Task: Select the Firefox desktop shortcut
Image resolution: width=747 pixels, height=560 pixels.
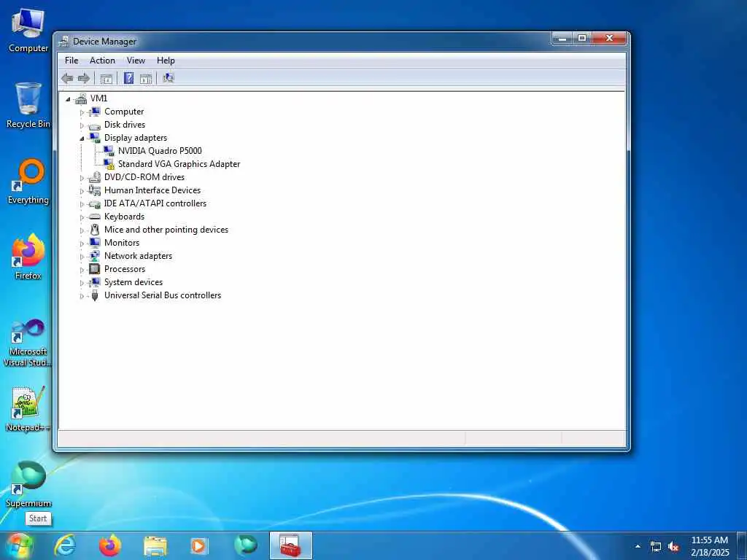Action: click(28, 257)
